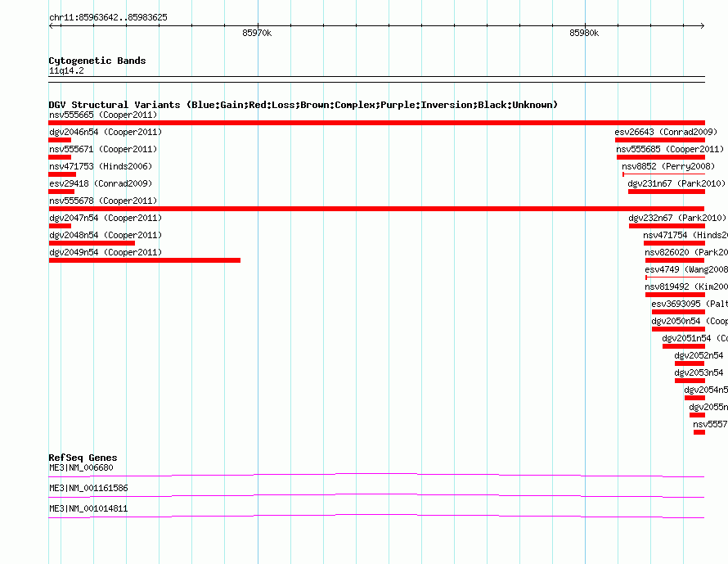Image resolution: width=728 pixels, height=564 pixels.
Task: Select the magenta line under ME3|NM_006680
Action: [376, 475]
